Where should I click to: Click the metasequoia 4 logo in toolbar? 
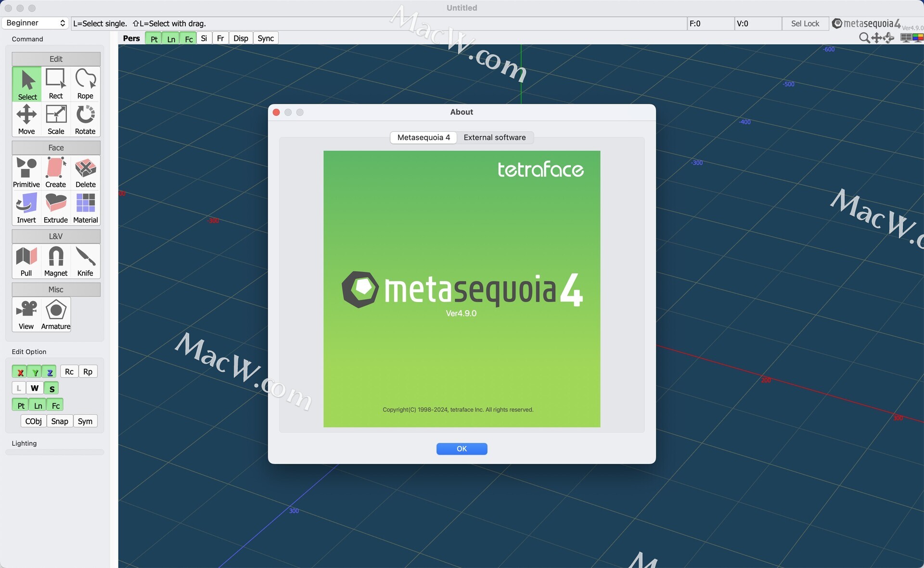866,24
